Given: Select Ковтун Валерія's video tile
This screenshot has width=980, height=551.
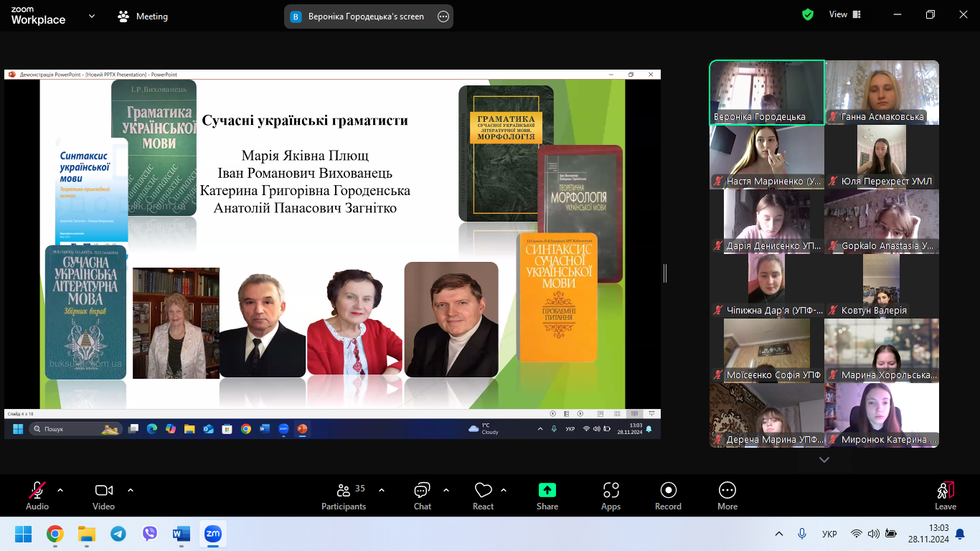Looking at the screenshot, I should (882, 286).
